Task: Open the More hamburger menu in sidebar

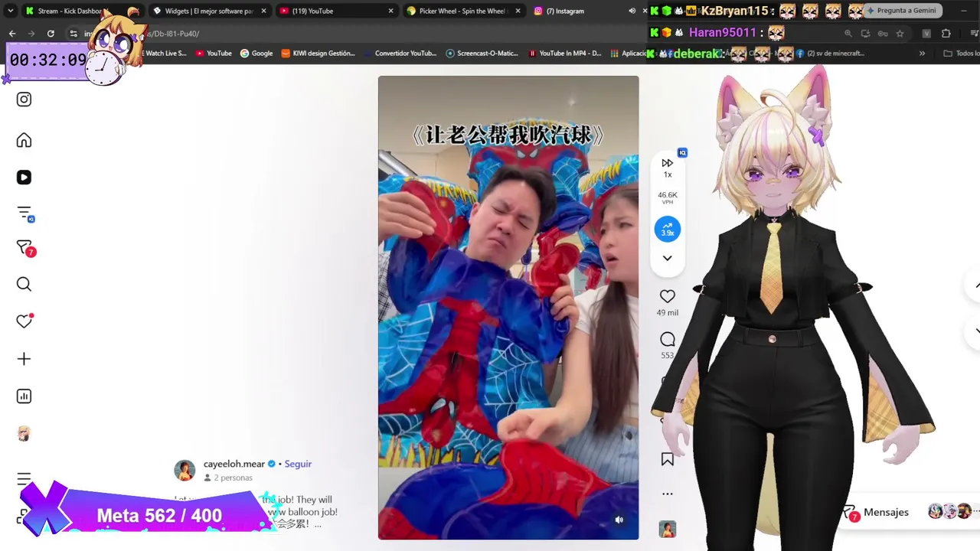Action: [x=24, y=478]
